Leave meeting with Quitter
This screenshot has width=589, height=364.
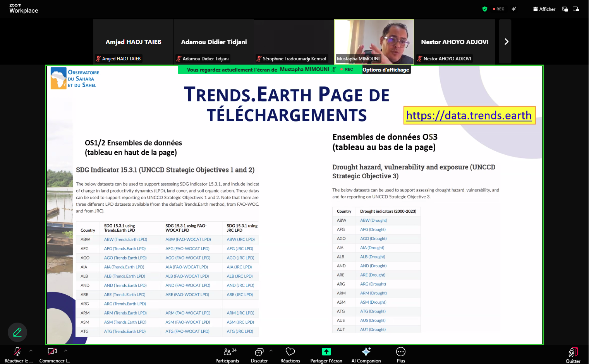pyautogui.click(x=573, y=354)
